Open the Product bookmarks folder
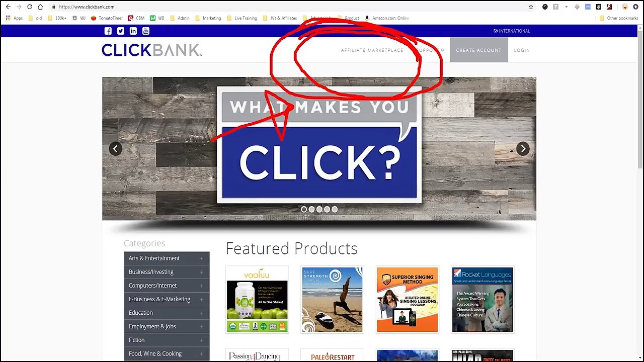This screenshot has width=644, height=362. [348, 18]
